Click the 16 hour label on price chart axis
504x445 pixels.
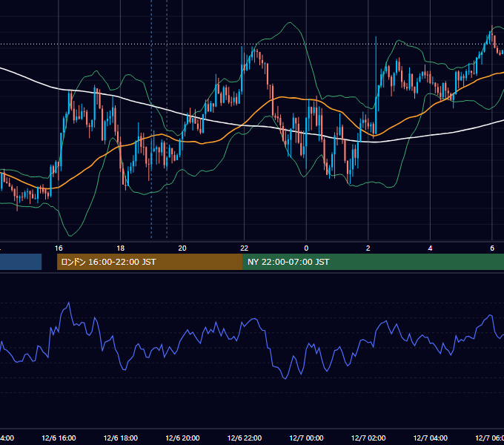[x=59, y=248]
